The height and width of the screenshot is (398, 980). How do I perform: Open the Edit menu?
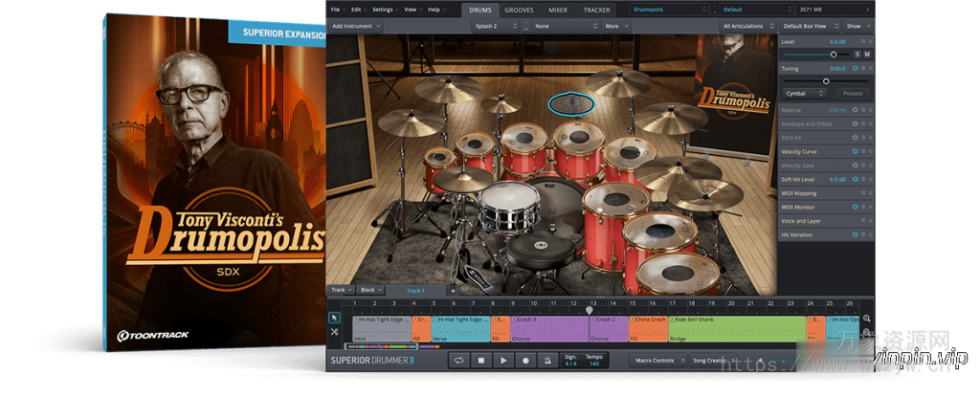click(x=358, y=10)
